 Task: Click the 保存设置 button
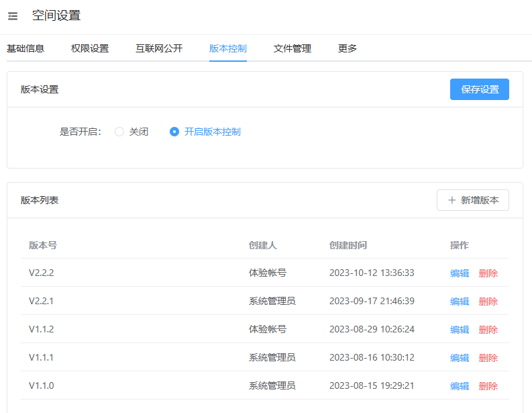(480, 89)
